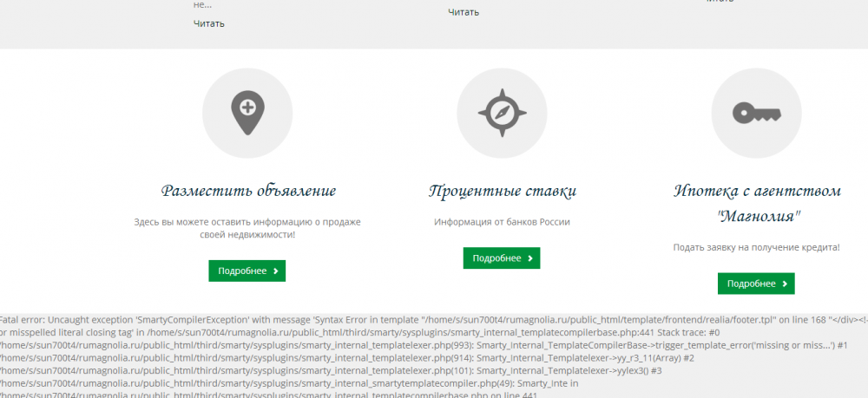The width and height of the screenshot is (868, 398).
Task: Click the key icon for mortgage
Action: click(x=757, y=114)
